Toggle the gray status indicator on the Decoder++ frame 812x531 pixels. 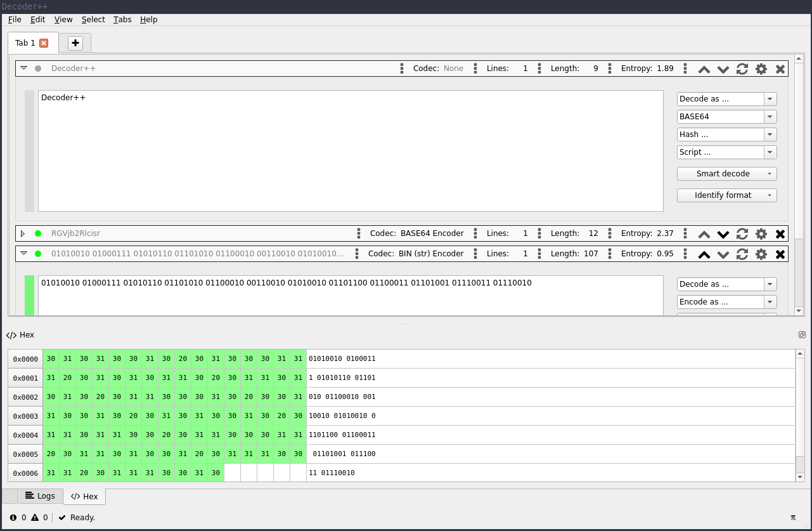(x=39, y=68)
